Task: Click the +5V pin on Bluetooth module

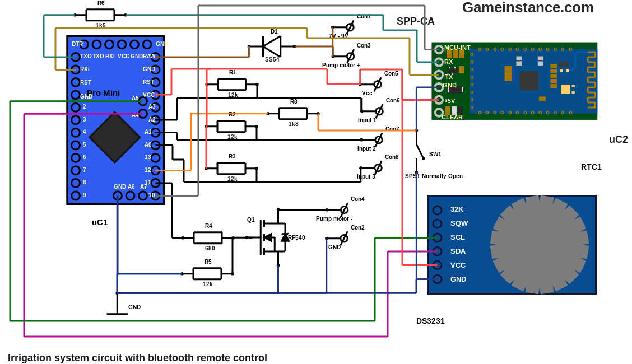Action: click(439, 100)
